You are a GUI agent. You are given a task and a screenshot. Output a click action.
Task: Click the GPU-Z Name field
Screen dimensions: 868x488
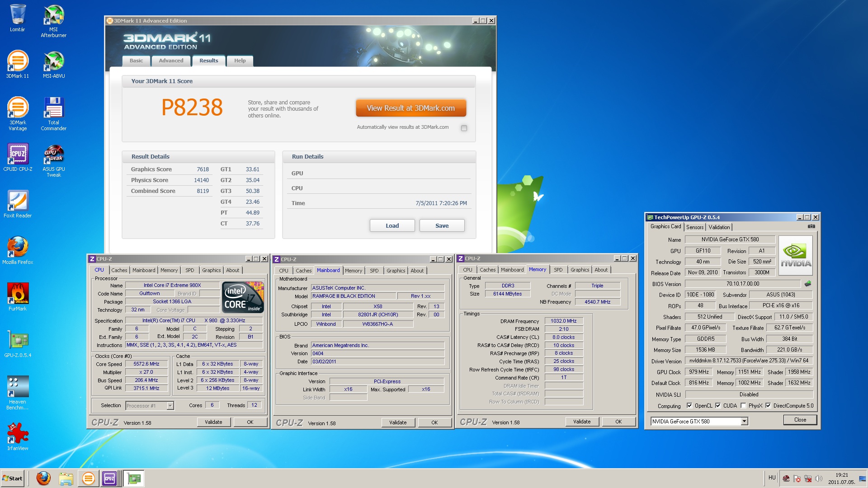[730, 239]
